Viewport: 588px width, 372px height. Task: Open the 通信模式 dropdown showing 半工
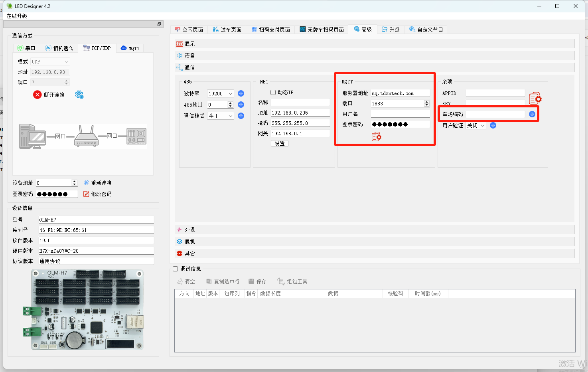point(221,116)
